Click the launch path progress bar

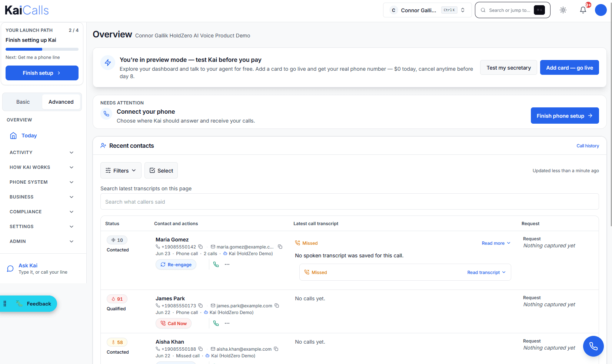pyautogui.click(x=42, y=49)
